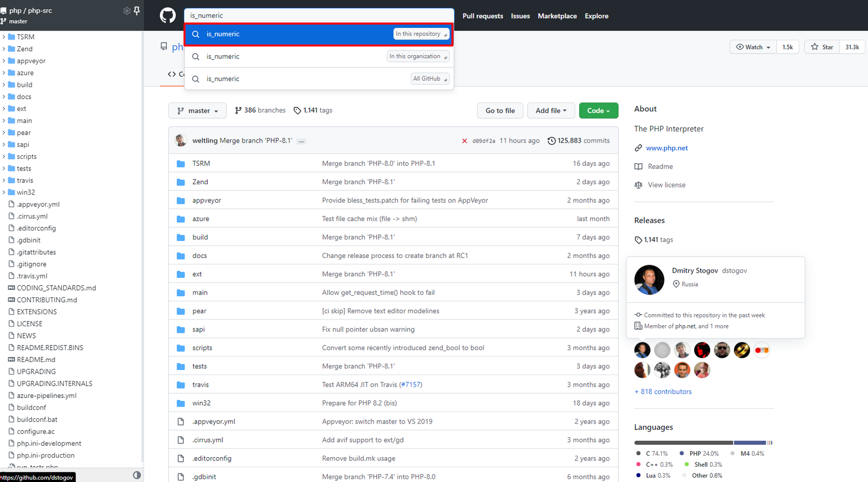The width and height of the screenshot is (868, 482).
Task: Click the sidebar folder icon for travis
Action: click(x=12, y=180)
